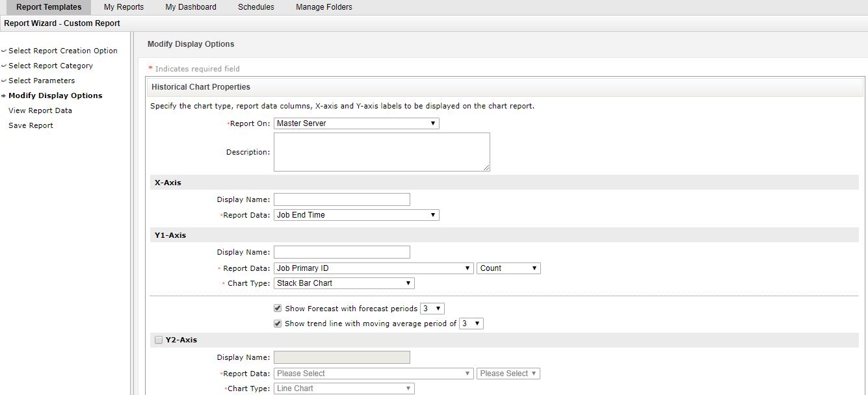The image size is (868, 395).
Task: Open the My Dashboard tab
Action: (x=191, y=6)
